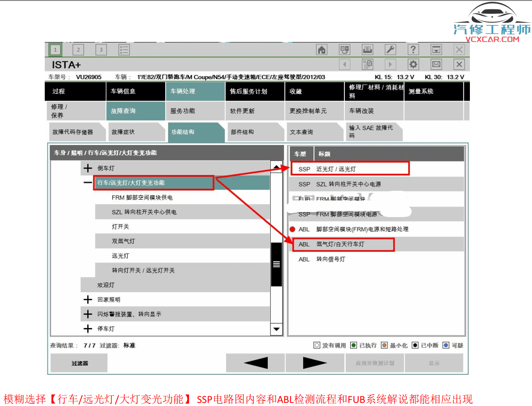532x406 pixels.
Task: Click the green 已执行 status indicator
Action: [x=353, y=345]
